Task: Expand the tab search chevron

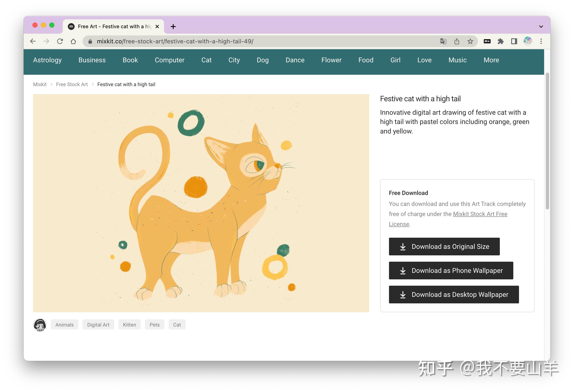Action: coord(541,26)
